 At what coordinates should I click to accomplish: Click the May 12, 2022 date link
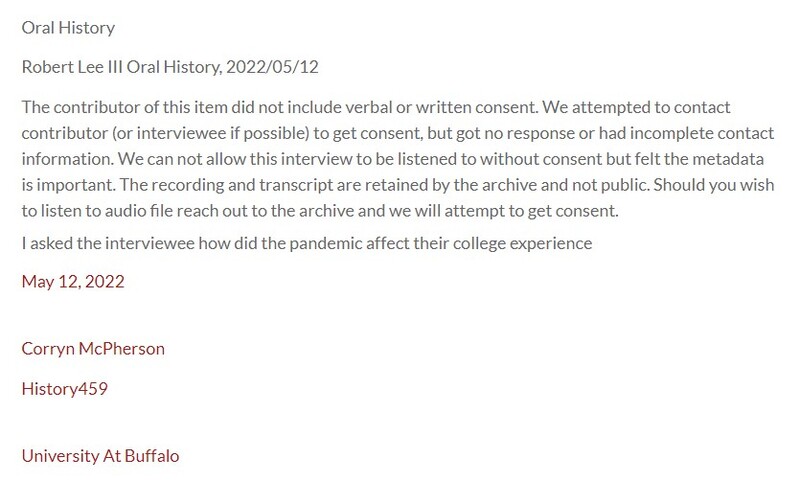73,281
